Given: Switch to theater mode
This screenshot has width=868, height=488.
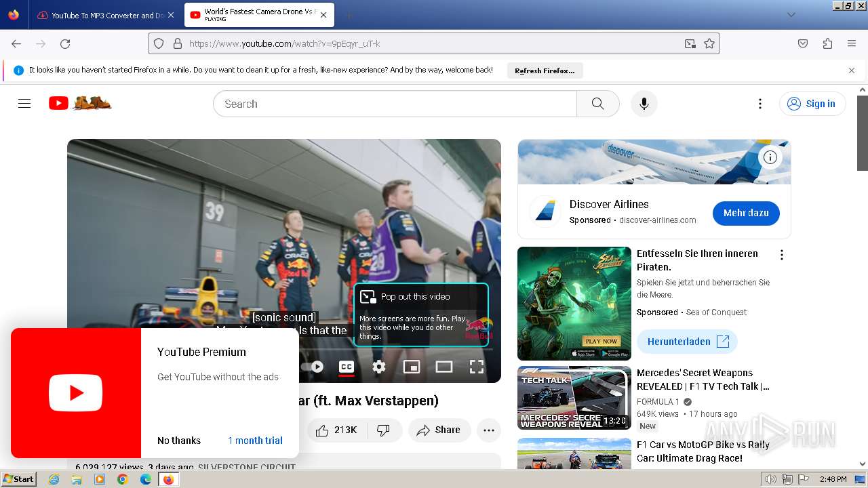Looking at the screenshot, I should [444, 367].
